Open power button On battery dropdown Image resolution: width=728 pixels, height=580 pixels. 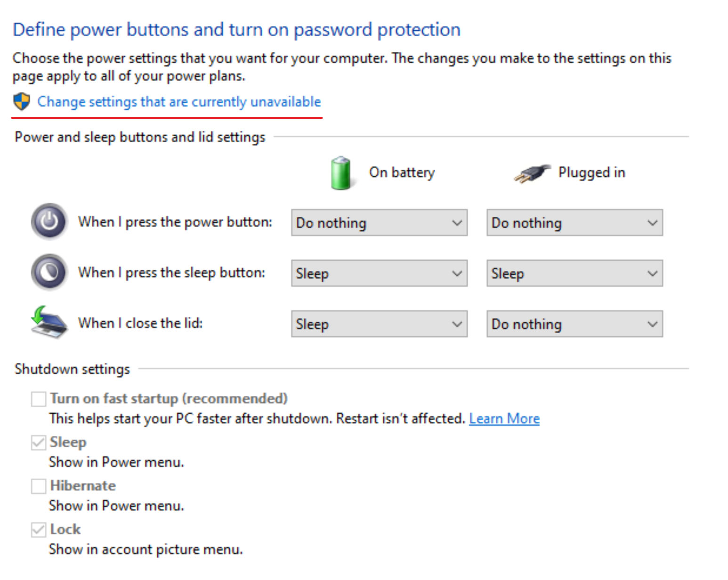coord(379,223)
